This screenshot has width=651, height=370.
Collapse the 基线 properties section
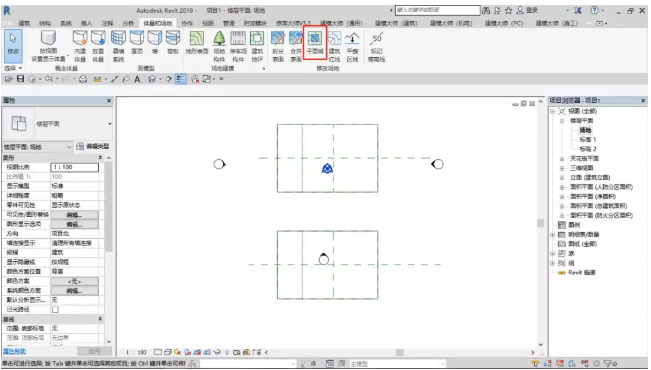tap(100, 319)
